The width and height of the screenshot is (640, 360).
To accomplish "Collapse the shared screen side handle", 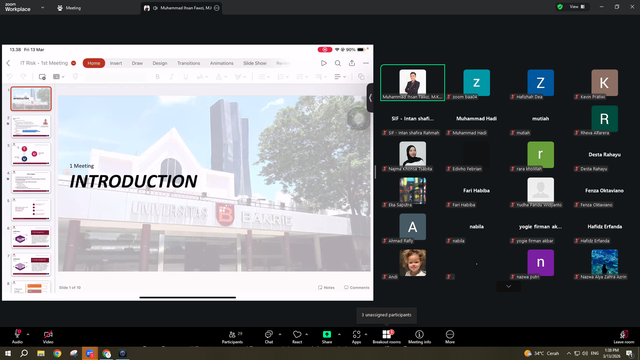I will point(370,98).
